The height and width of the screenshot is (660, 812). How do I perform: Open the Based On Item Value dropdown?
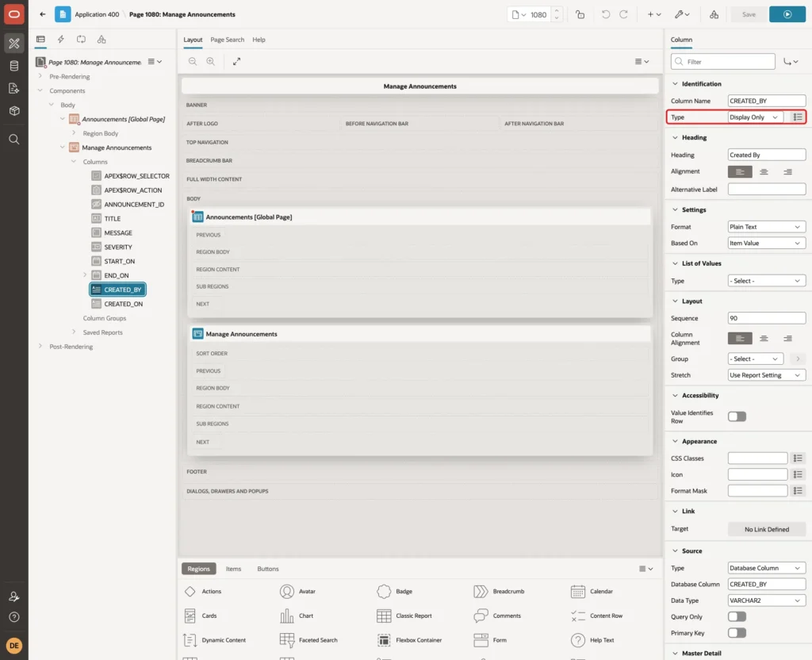[x=767, y=243]
